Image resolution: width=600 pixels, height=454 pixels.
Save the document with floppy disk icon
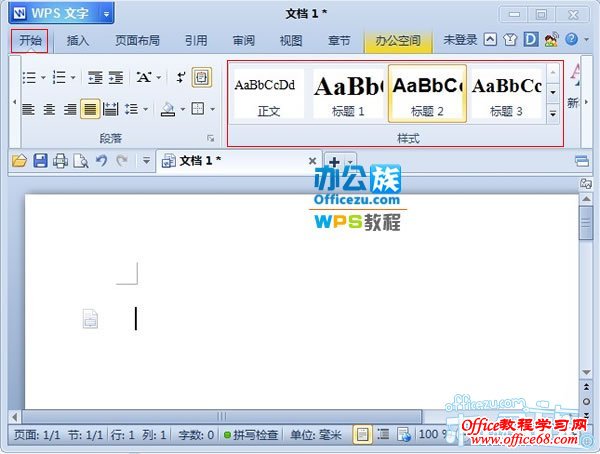point(41,161)
